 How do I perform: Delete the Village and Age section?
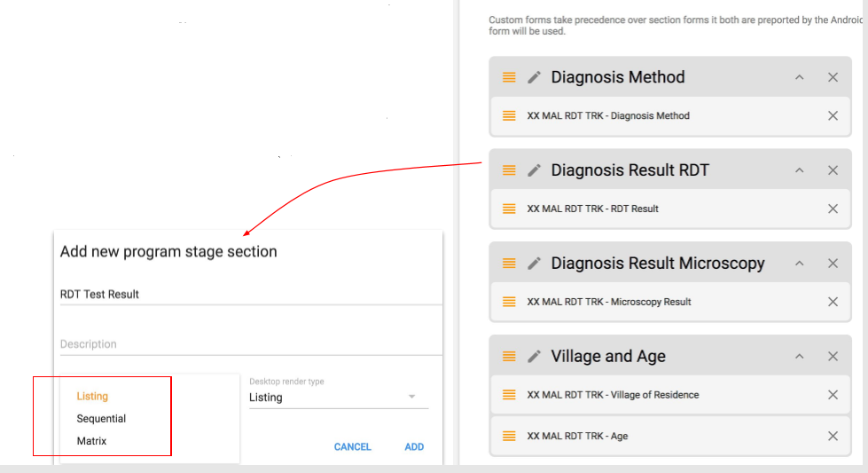[833, 356]
